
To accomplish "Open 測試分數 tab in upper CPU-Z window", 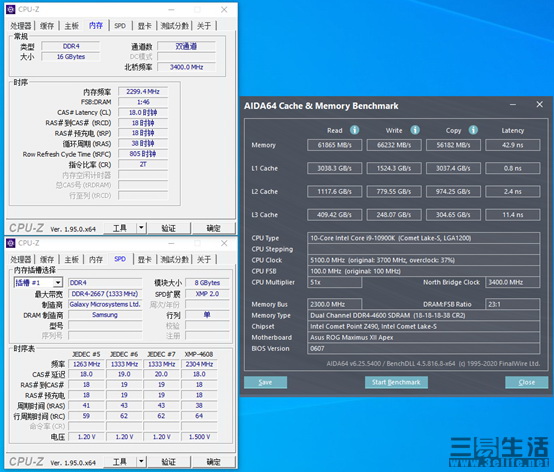I will [175, 26].
